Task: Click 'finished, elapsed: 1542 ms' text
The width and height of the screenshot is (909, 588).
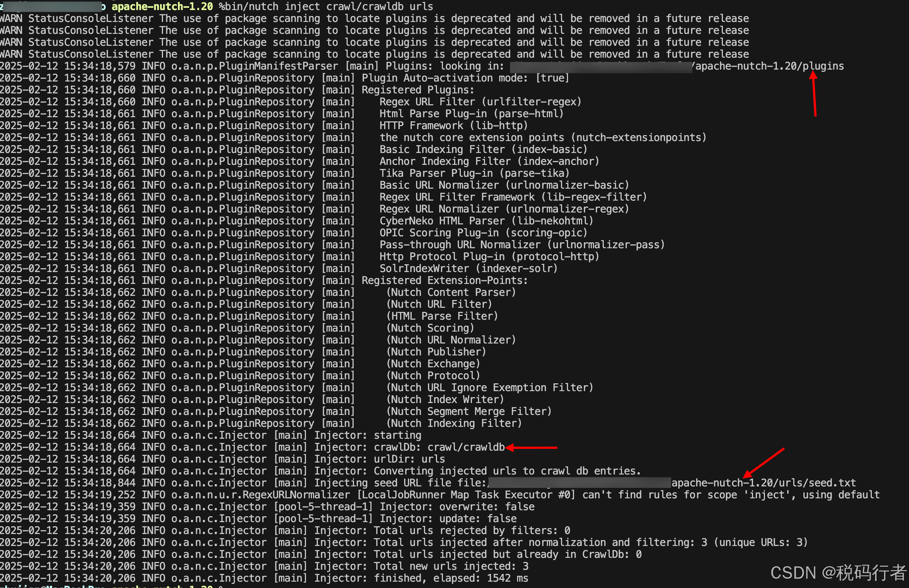Action: click(x=451, y=578)
